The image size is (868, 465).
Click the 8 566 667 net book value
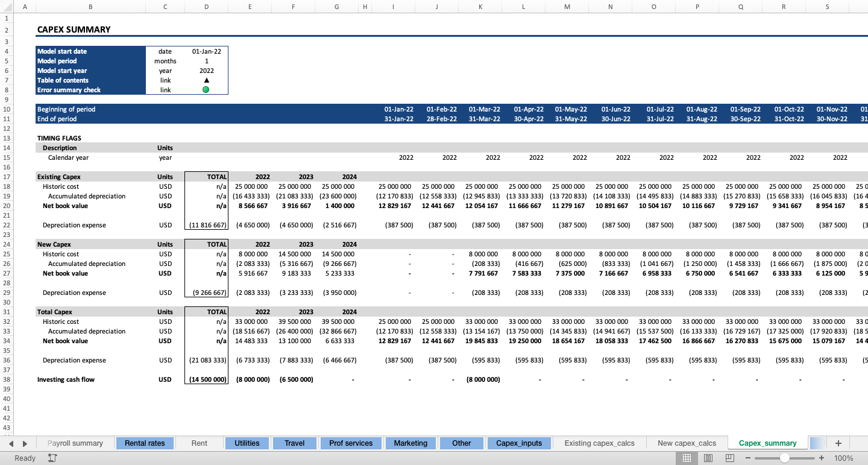pyautogui.click(x=254, y=206)
